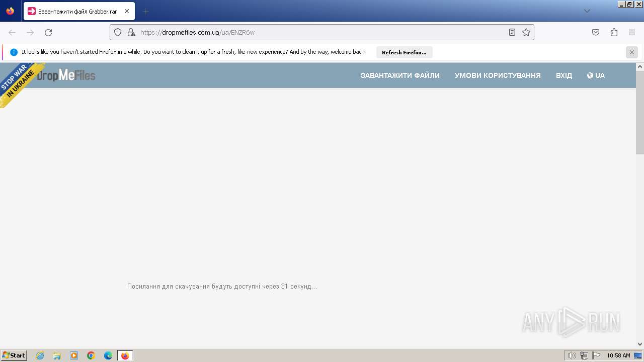644x362 pixels.
Task: Open the File Explorer taskbar icon
Action: pos(57,355)
